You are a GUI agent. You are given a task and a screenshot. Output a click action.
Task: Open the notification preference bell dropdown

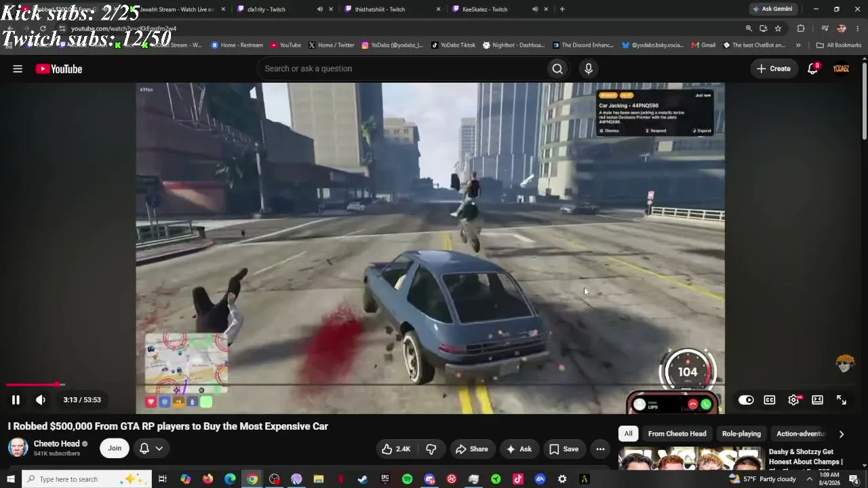tap(151, 448)
